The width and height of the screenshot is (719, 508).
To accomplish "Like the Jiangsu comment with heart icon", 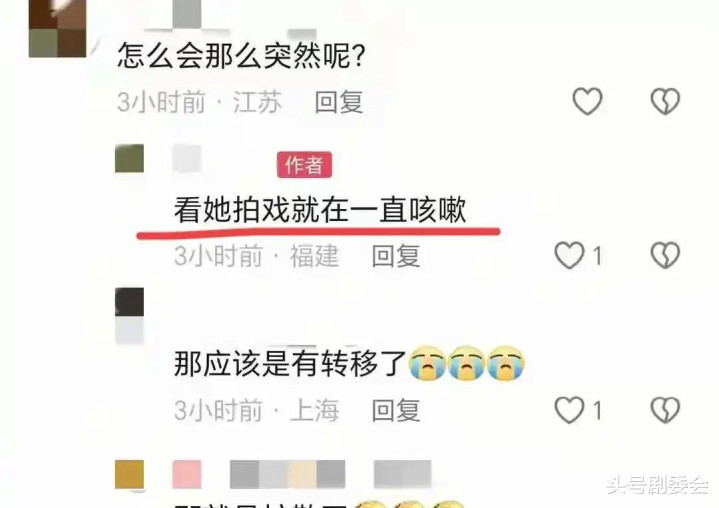I will 587,101.
